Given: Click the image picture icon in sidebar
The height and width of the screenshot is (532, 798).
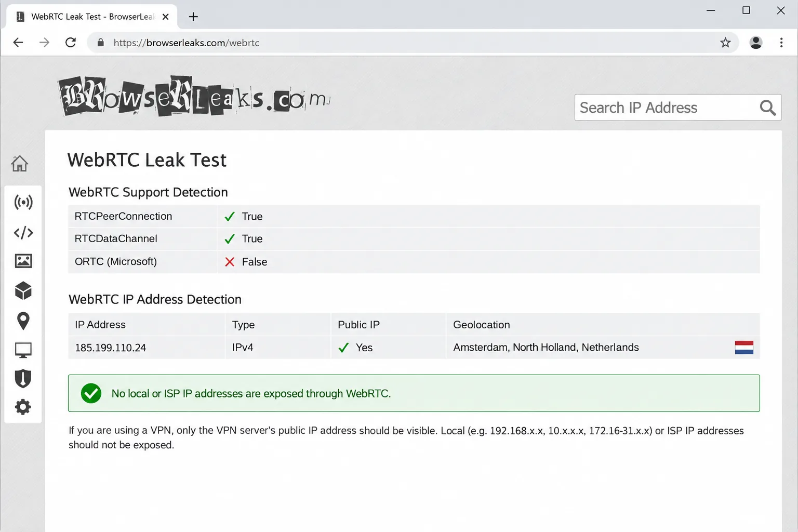Looking at the screenshot, I should [23, 261].
